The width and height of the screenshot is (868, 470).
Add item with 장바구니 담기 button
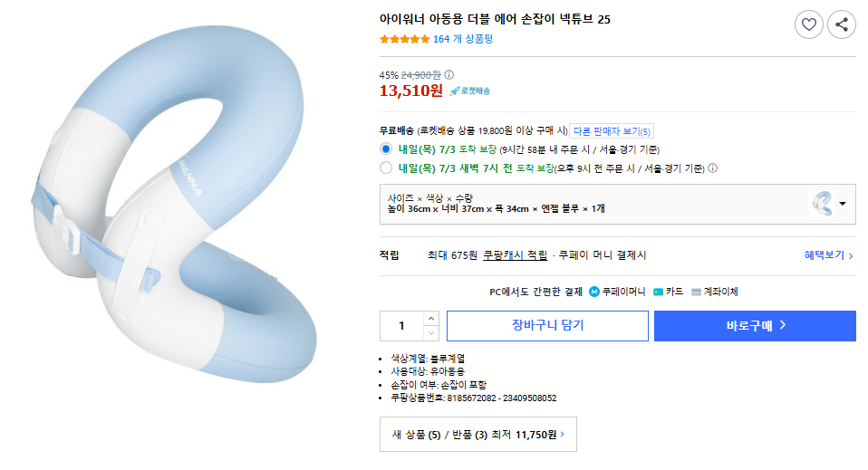coord(547,326)
